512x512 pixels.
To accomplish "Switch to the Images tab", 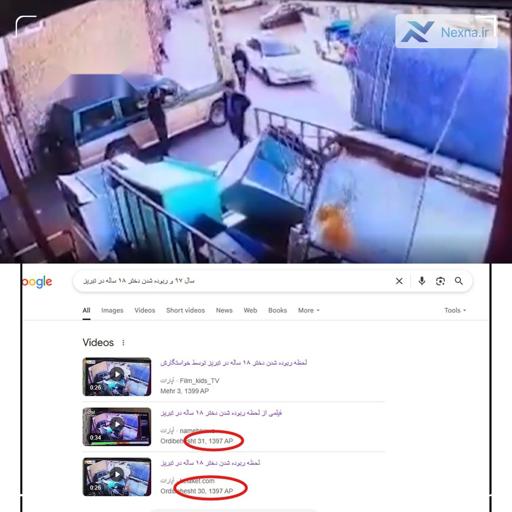I will [x=112, y=310].
